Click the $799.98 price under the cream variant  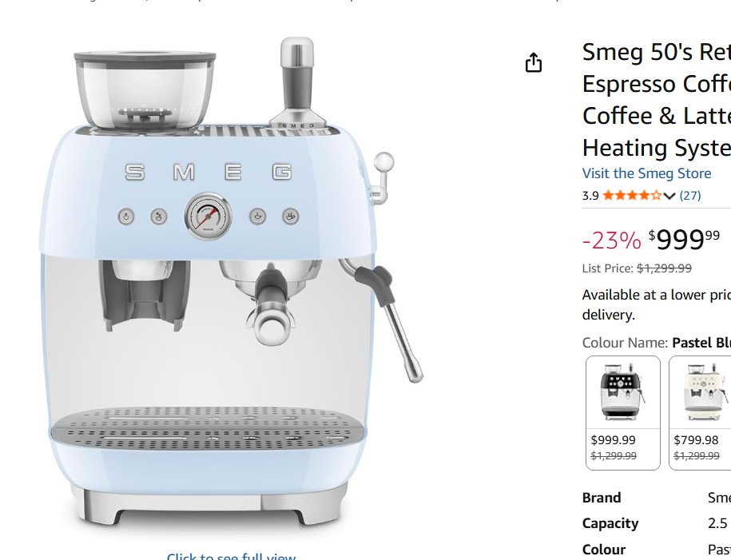click(x=696, y=439)
